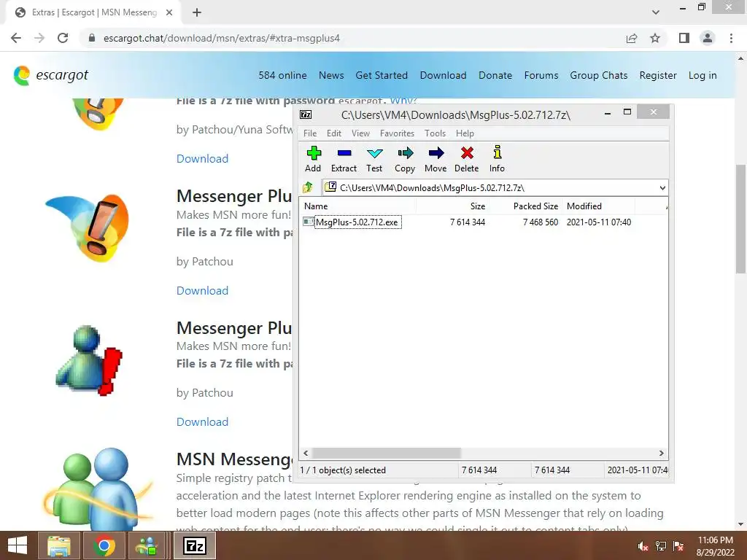
Task: Open the Download navigation link
Action: click(x=443, y=75)
